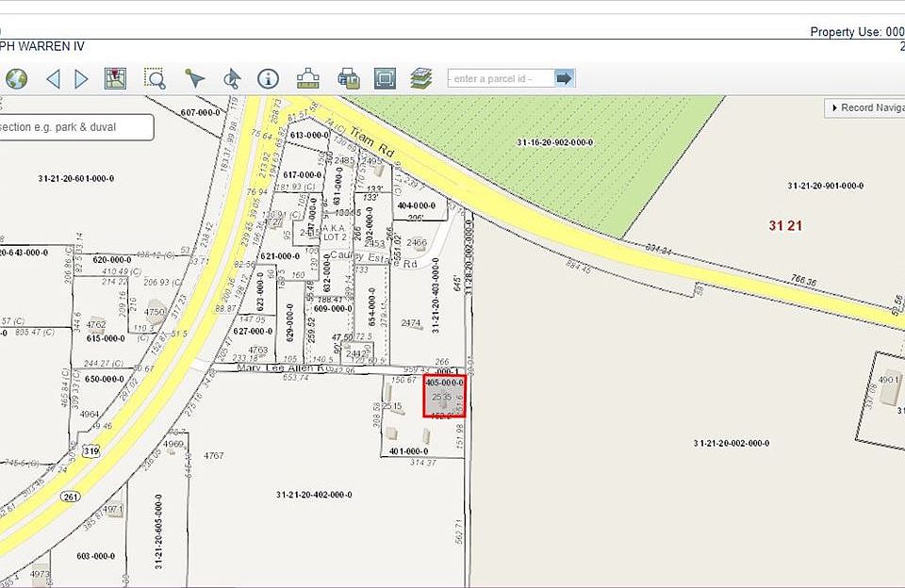Click the 'enter a parcel id' field
Screen dimensions: 905x588
click(x=500, y=78)
